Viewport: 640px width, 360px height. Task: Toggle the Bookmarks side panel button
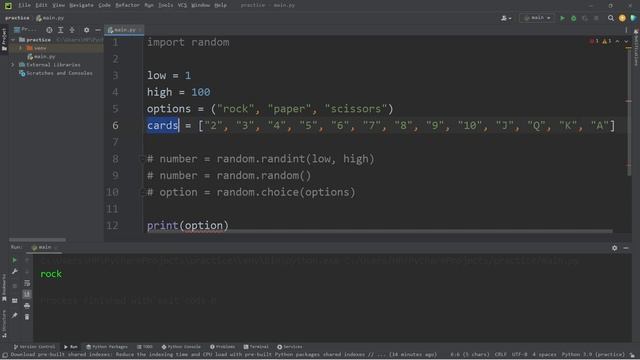click(x=4, y=288)
